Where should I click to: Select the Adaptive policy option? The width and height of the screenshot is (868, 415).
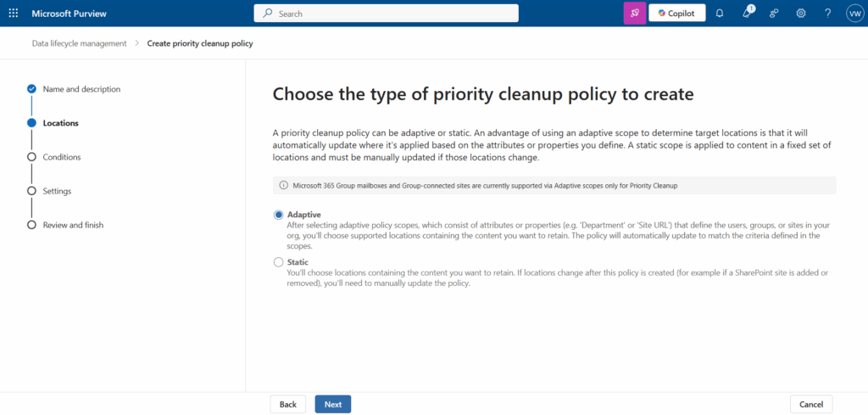279,215
